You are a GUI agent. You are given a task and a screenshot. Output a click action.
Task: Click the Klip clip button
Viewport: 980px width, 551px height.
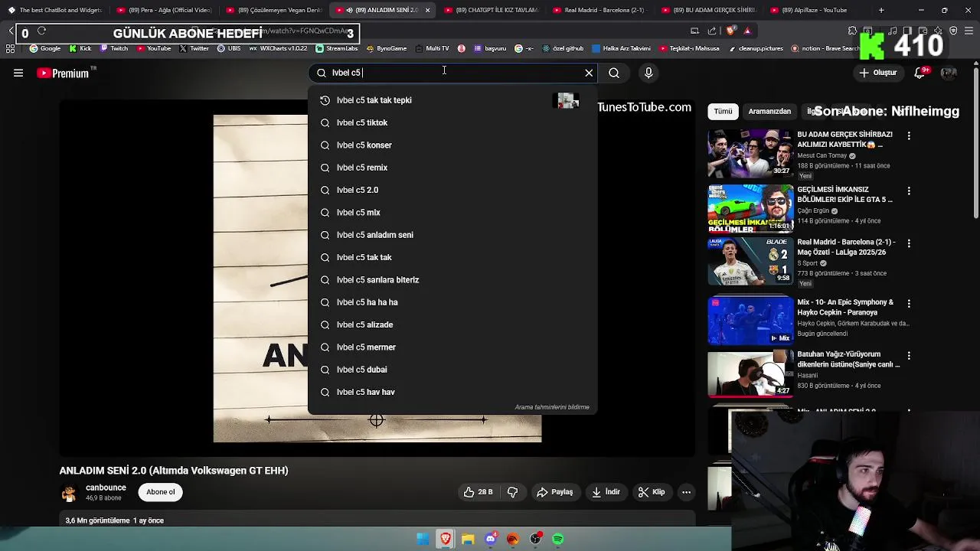652,492
